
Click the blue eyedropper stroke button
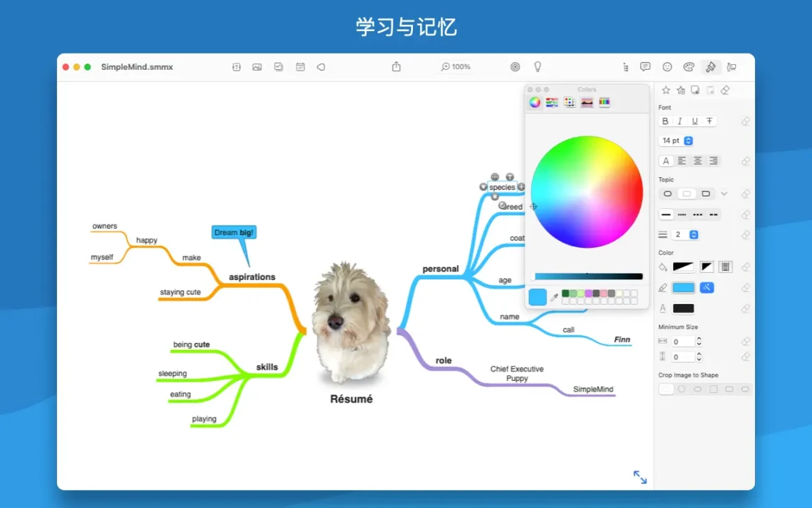point(707,288)
